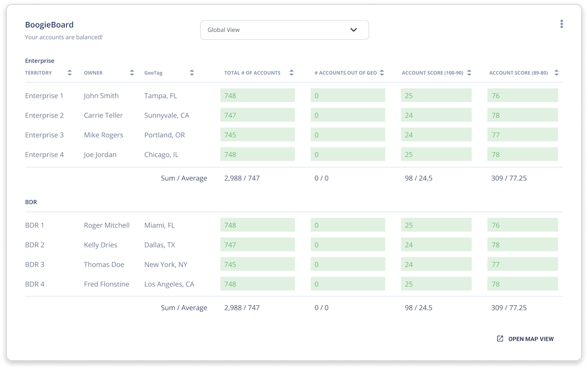Sort by Territory column
This screenshot has height=369, width=588.
click(x=70, y=73)
